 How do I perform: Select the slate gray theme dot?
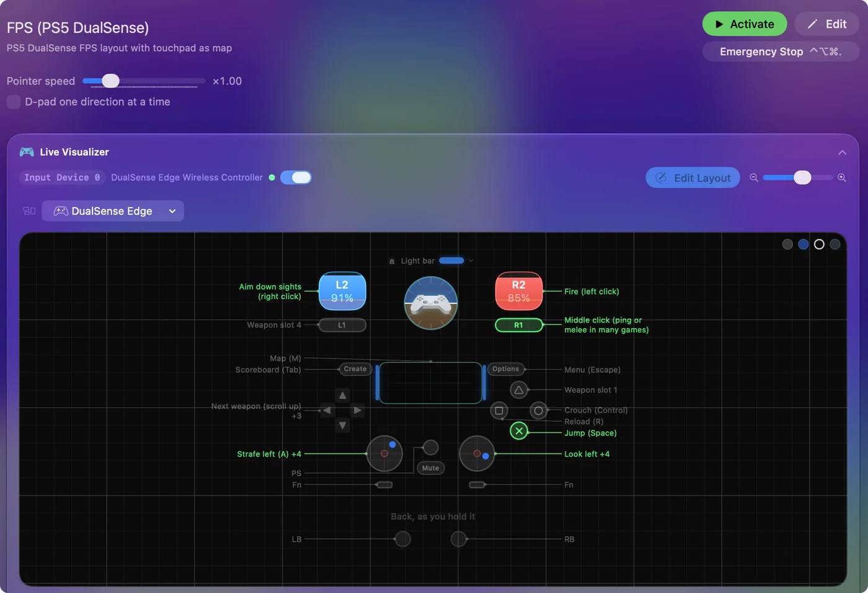[x=835, y=244]
